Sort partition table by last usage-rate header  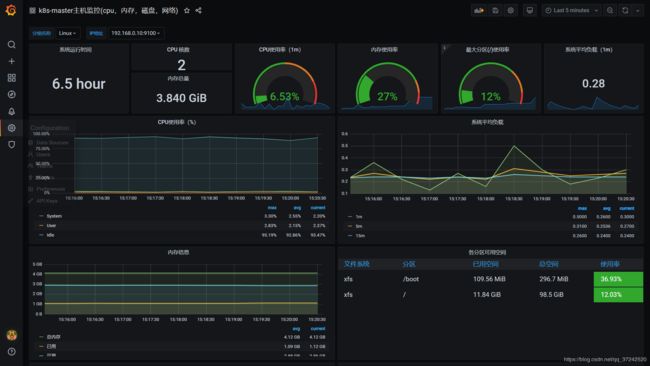610,264
